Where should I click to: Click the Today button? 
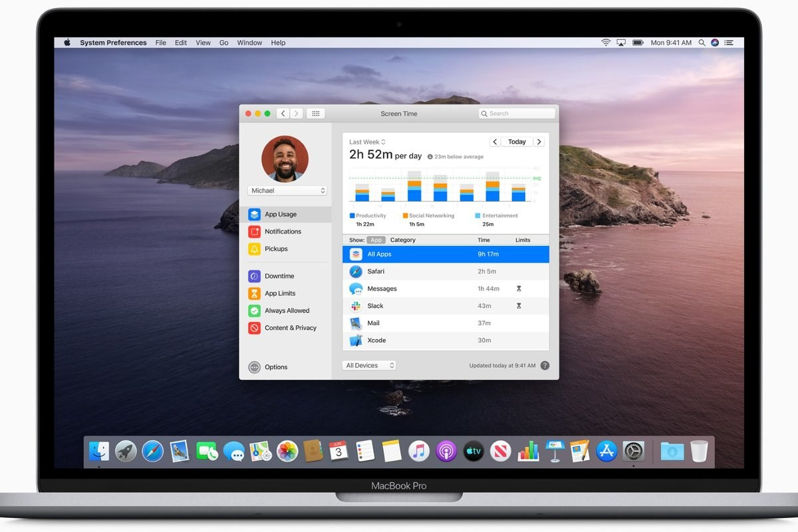click(517, 142)
